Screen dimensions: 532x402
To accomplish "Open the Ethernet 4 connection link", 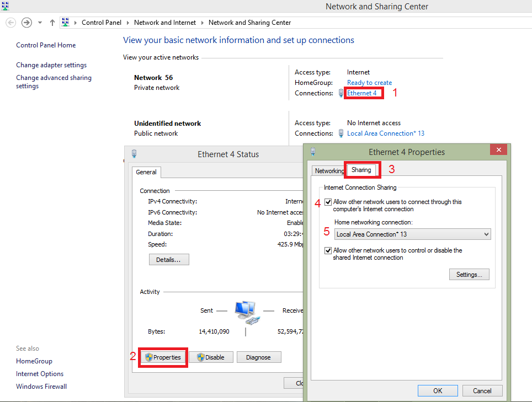I will pyautogui.click(x=361, y=93).
